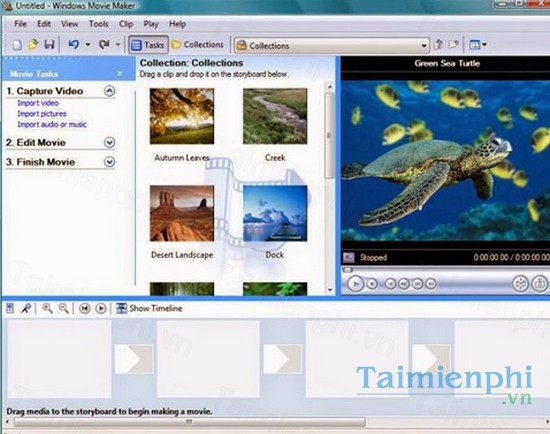Stop the preview monitor playback

pos(372,283)
